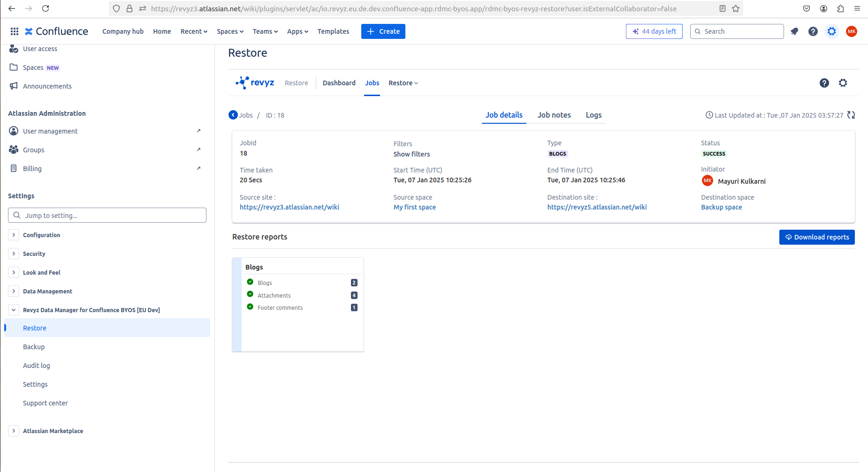Switch to the Job notes tab
This screenshot has height=472, width=868.
pyautogui.click(x=554, y=115)
